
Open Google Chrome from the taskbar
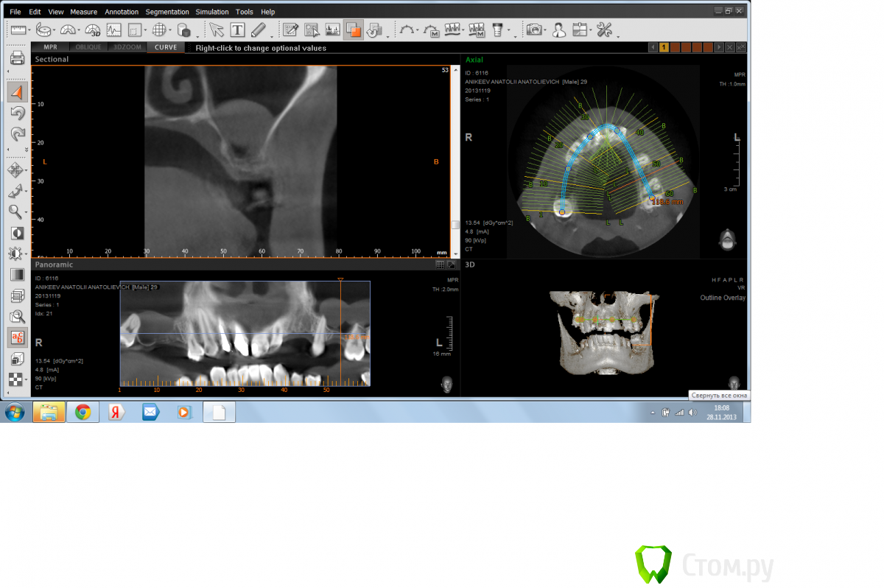click(83, 413)
